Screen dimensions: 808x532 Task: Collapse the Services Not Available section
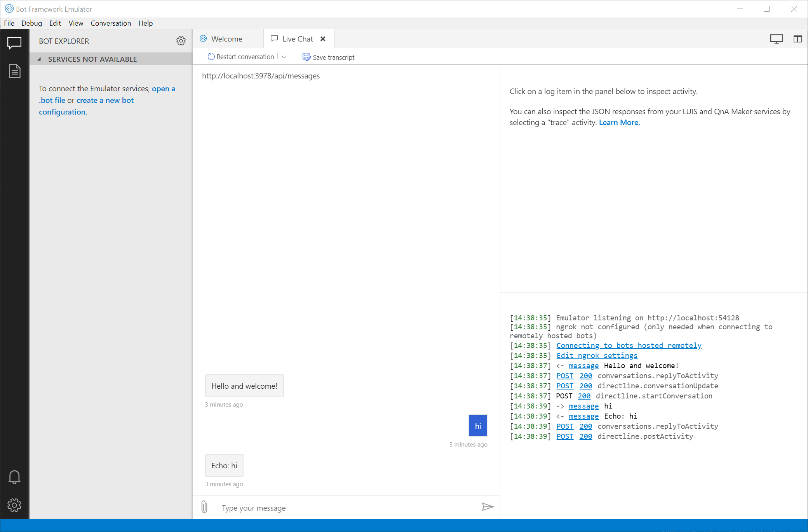39,59
